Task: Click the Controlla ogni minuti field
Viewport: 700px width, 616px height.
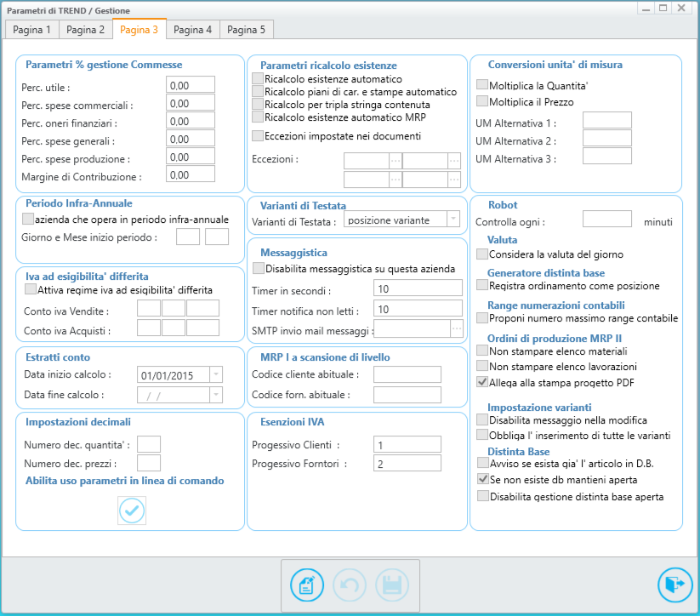Action: (607, 219)
